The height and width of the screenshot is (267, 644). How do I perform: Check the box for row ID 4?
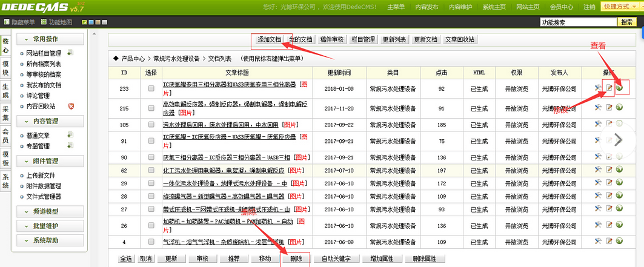tap(151, 242)
